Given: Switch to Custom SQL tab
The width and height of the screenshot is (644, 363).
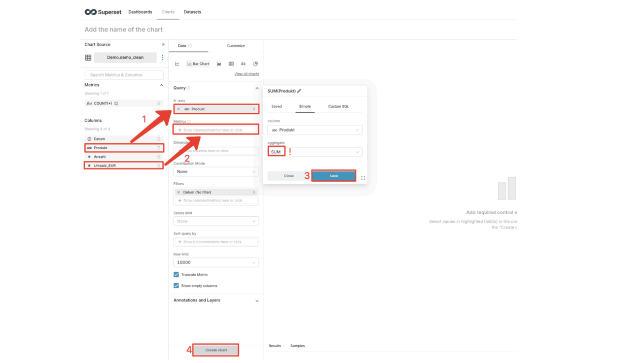Looking at the screenshot, I should point(338,107).
